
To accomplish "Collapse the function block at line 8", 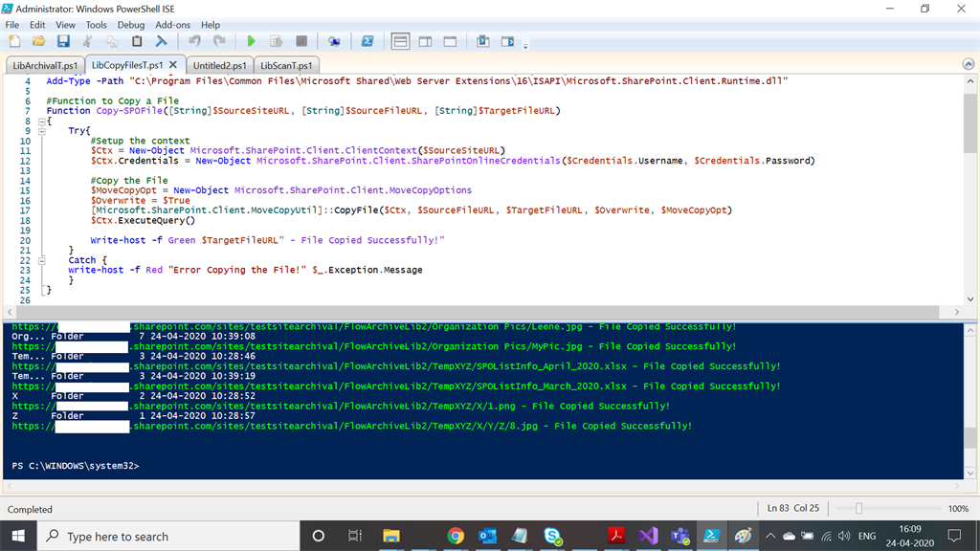I will point(42,121).
